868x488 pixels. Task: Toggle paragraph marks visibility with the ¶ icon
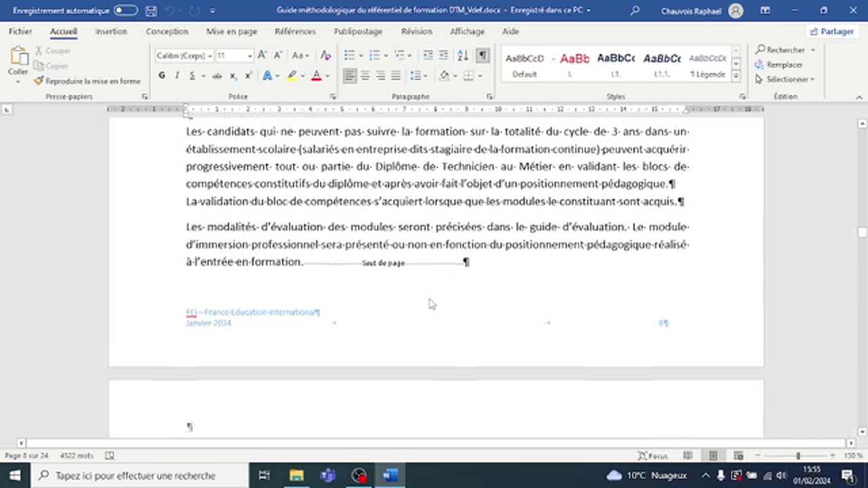pos(482,56)
